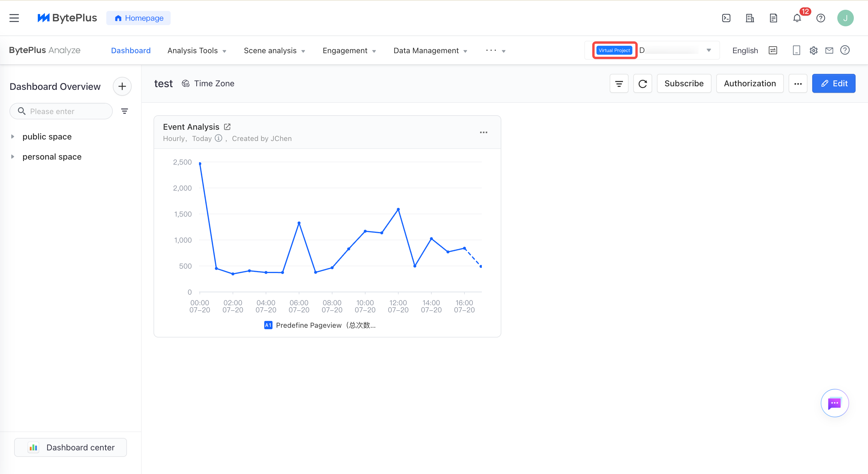Click the Subscribe button
This screenshot has width=868, height=474.
(x=684, y=83)
